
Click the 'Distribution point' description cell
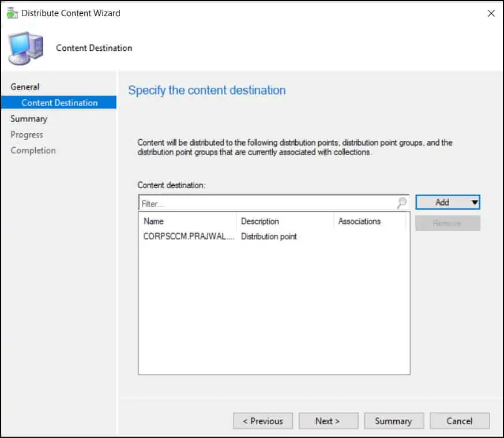[269, 237]
